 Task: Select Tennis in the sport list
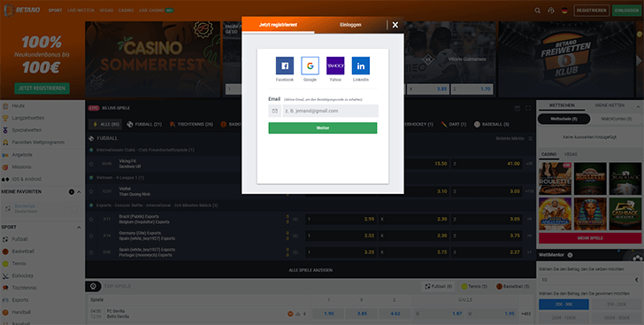pos(19,263)
